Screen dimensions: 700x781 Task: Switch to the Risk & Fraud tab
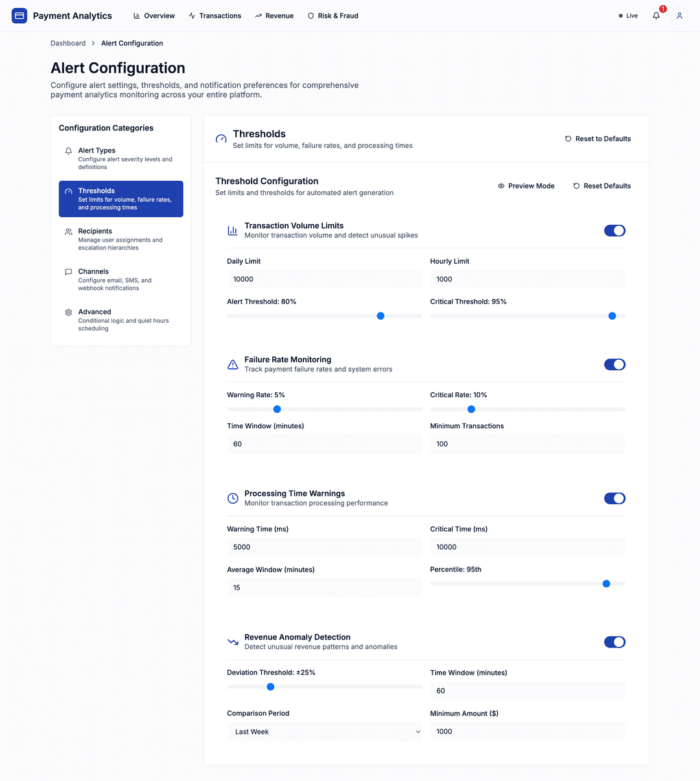[332, 16]
